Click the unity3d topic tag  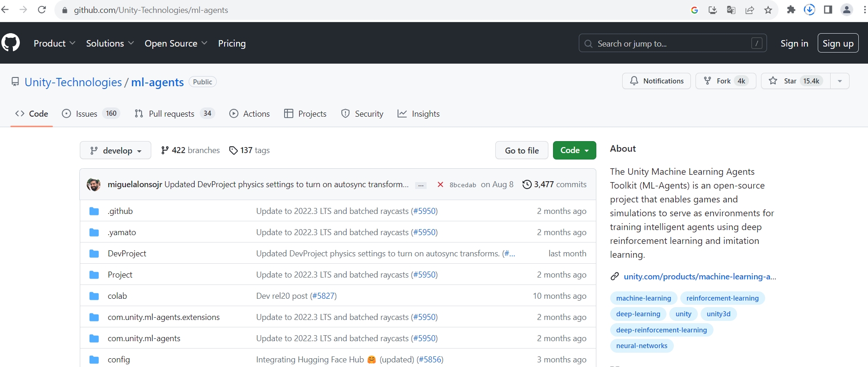coord(719,314)
